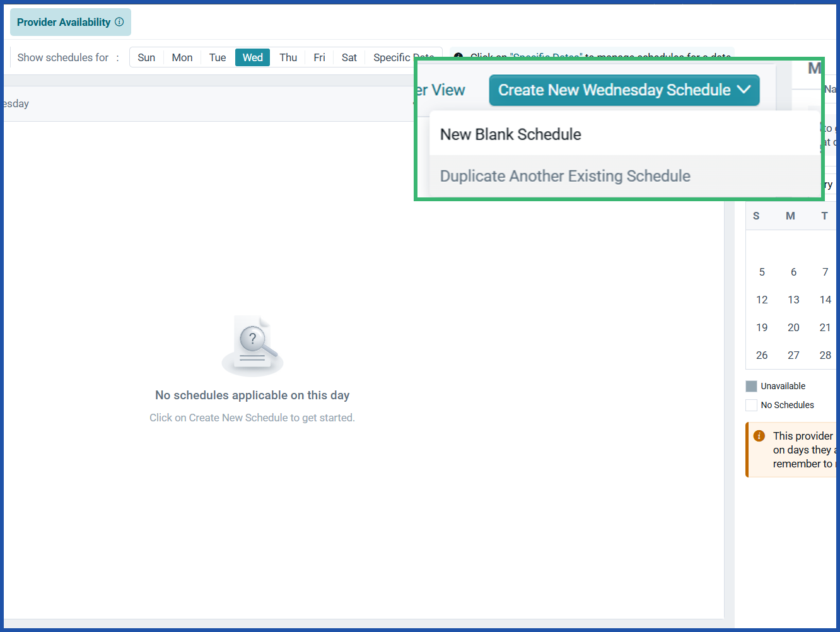The width and height of the screenshot is (840, 632).
Task: Open the Tuesday schedule view
Action: coord(217,57)
